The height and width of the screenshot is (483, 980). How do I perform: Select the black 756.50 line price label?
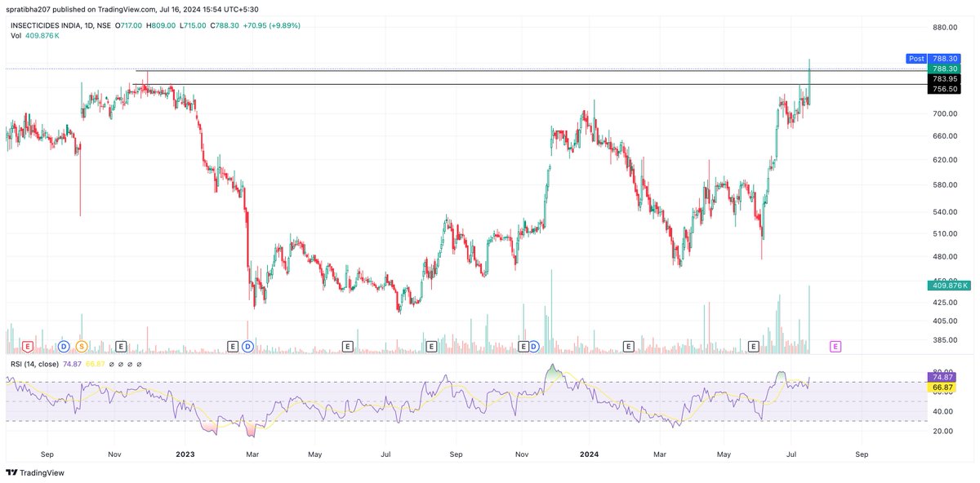click(x=944, y=89)
